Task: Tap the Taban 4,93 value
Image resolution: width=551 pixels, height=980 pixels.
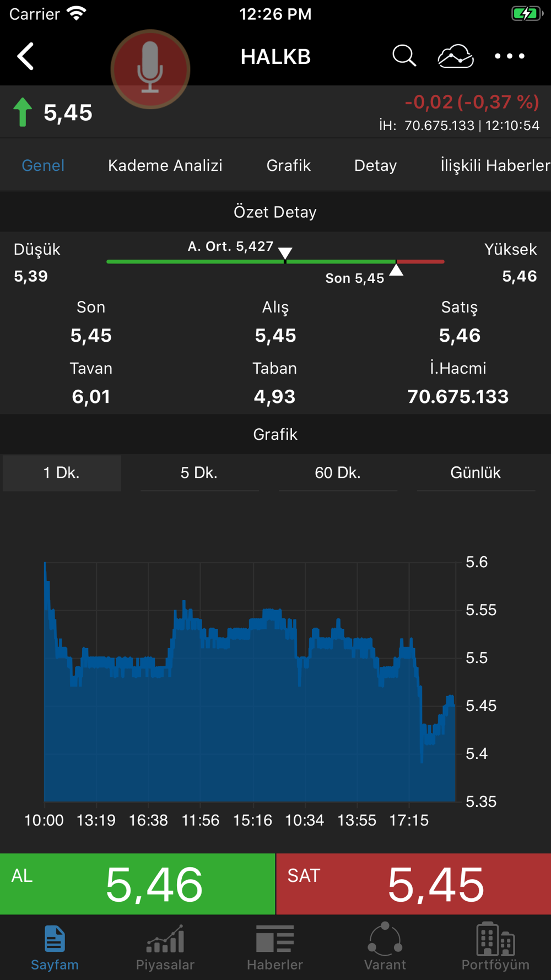Action: pyautogui.click(x=274, y=397)
